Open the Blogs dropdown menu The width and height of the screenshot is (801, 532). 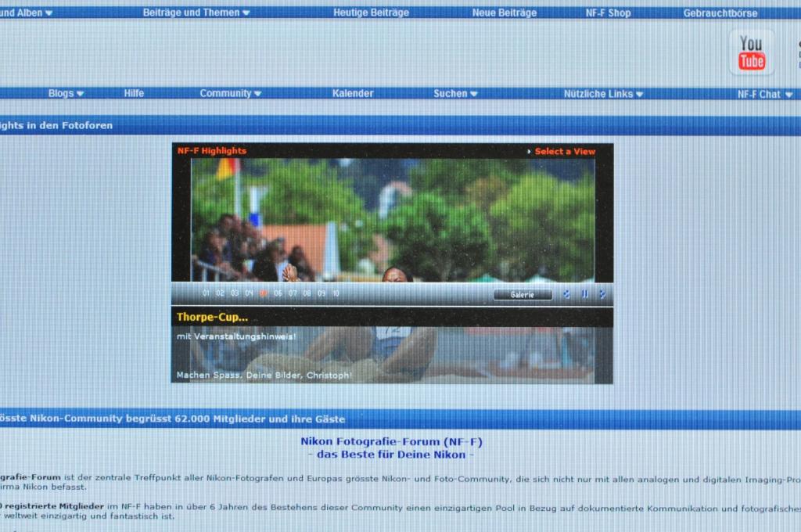pos(66,94)
